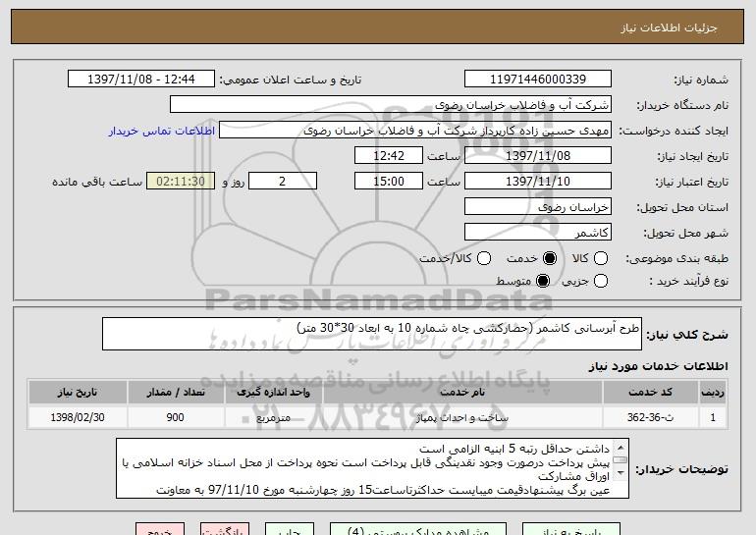
Task: Click the کد خدمت column header
Action: (x=650, y=393)
